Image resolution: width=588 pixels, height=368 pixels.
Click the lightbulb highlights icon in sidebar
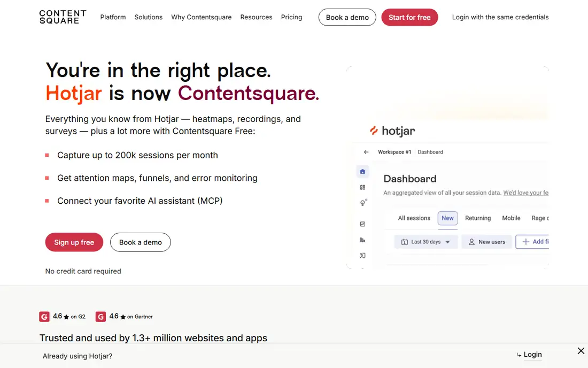[x=363, y=203]
